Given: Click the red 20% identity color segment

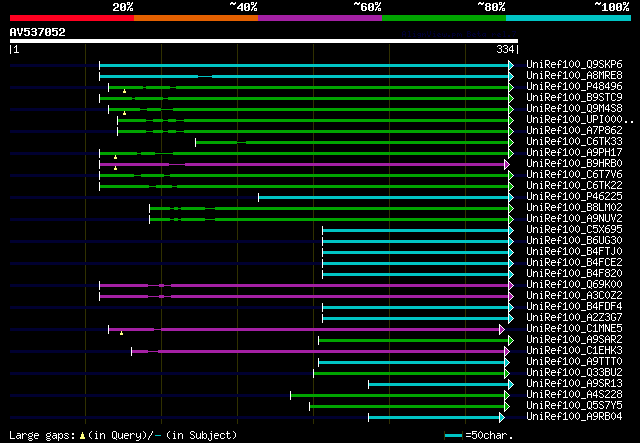Looking at the screenshot, I should coord(72,18).
